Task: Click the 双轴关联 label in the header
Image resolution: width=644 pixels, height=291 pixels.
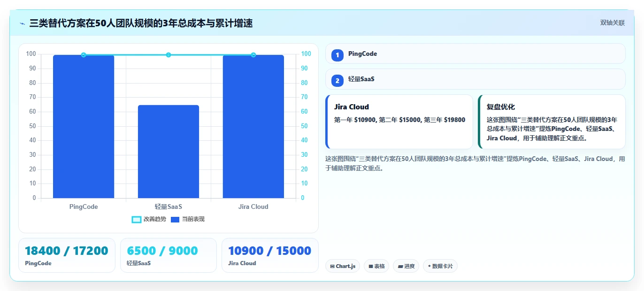Action: click(612, 23)
